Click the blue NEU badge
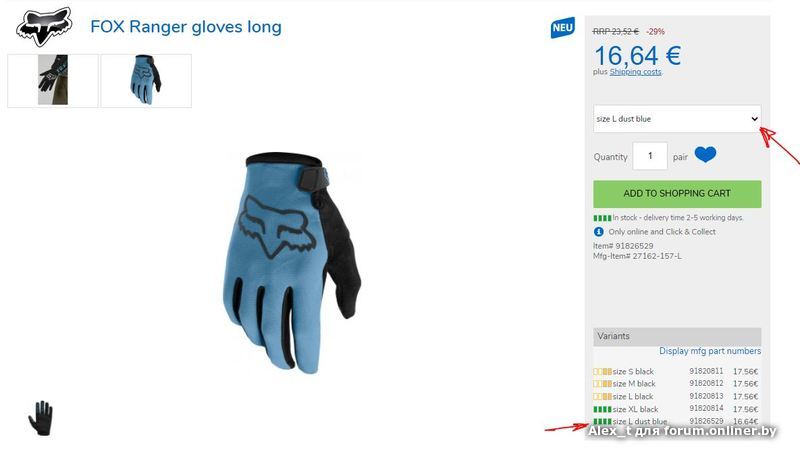This screenshot has height=454, width=800. (x=562, y=28)
